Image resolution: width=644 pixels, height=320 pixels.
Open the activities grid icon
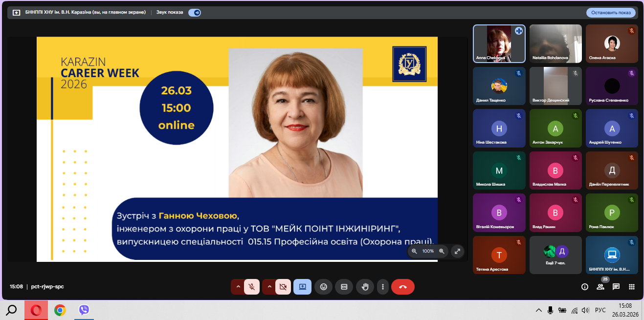[x=632, y=287]
